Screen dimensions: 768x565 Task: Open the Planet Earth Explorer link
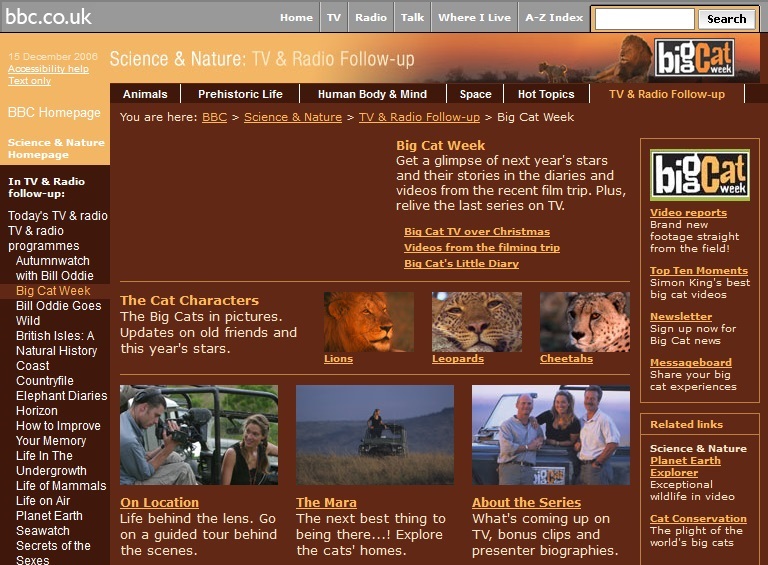pos(685,467)
